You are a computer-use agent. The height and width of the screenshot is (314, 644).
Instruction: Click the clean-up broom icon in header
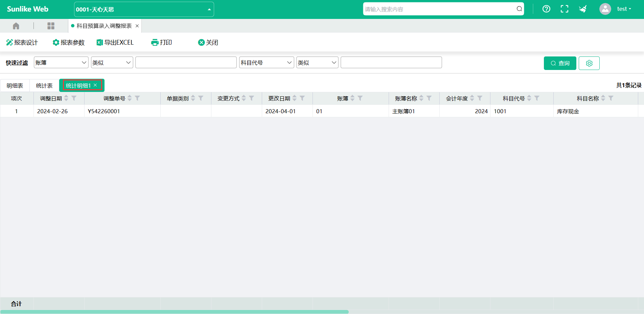(582, 9)
